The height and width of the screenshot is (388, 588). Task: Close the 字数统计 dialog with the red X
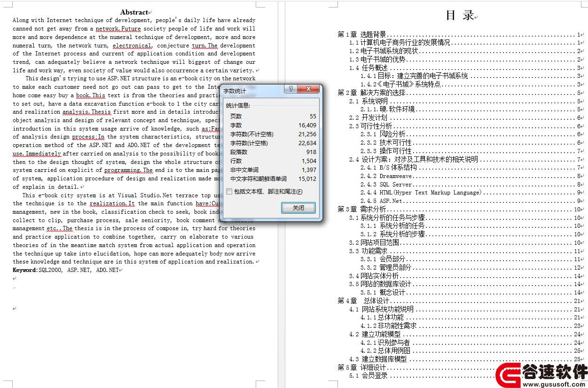[309, 89]
